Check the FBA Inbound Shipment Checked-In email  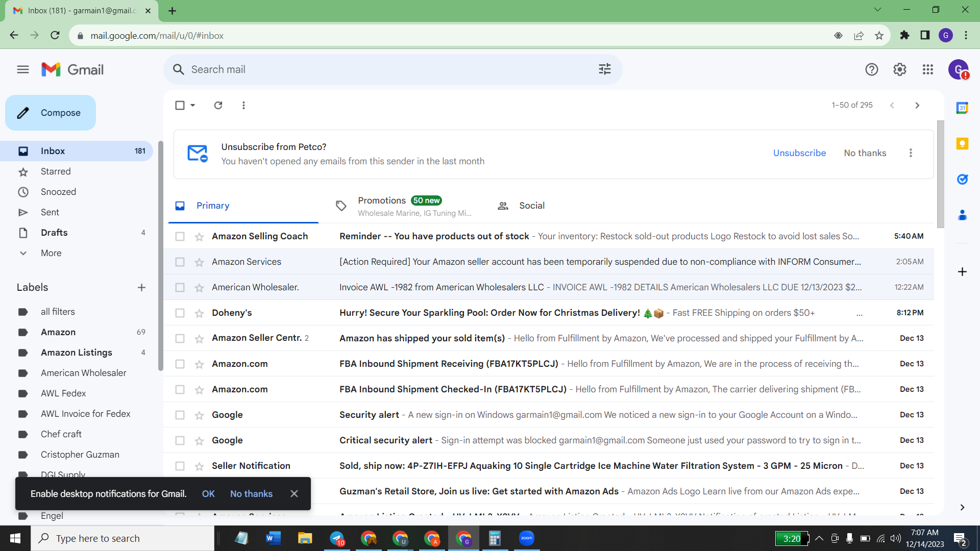[180, 389]
